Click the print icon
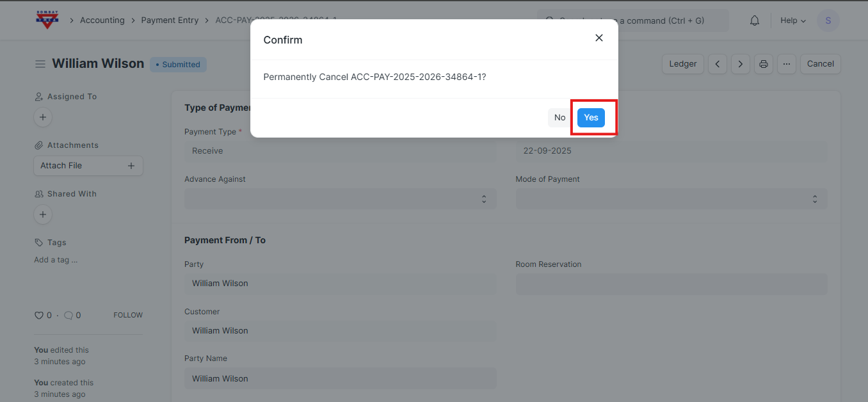The image size is (868, 402). pos(764,64)
